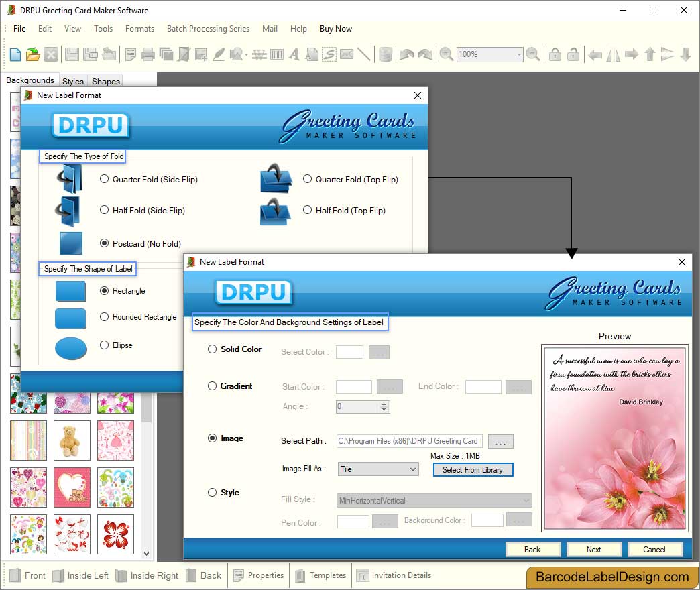This screenshot has height=590, width=700.
Task: Select the teddy bear background thumbnail
Action: click(72, 440)
